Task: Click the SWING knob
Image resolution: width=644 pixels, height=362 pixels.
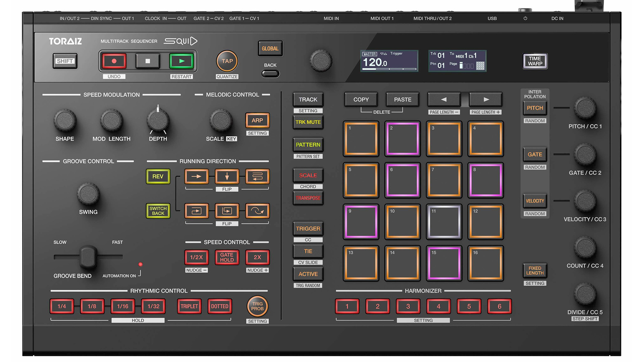Action: (x=88, y=194)
